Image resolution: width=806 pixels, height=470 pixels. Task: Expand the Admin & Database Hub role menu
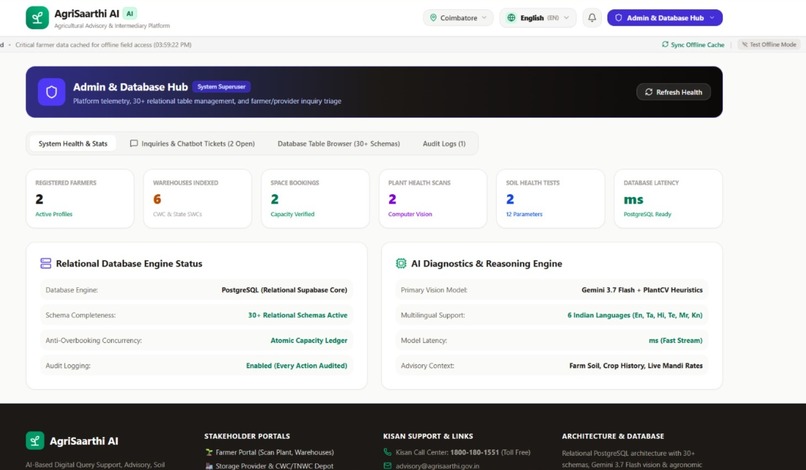point(665,18)
